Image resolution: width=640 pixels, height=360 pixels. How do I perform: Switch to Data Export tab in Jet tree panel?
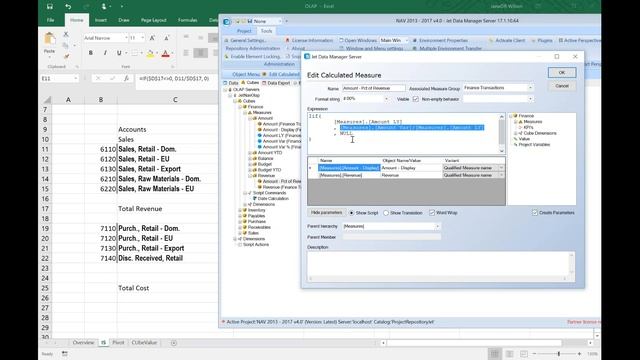276,83
